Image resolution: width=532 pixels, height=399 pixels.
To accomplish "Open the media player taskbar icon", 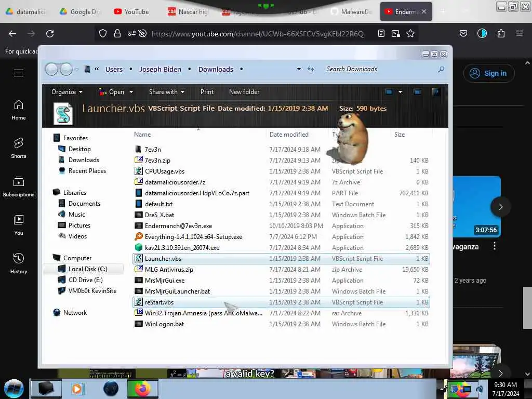I will 77,389.
